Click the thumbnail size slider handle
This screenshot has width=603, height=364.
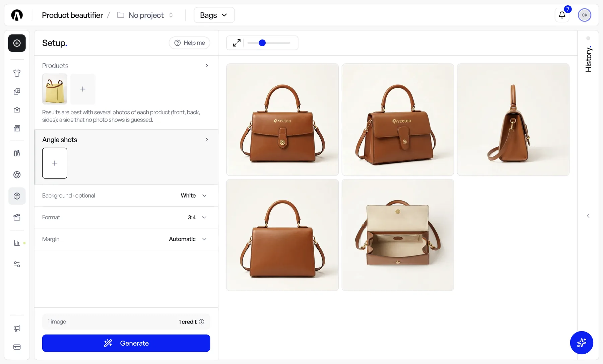coord(262,43)
